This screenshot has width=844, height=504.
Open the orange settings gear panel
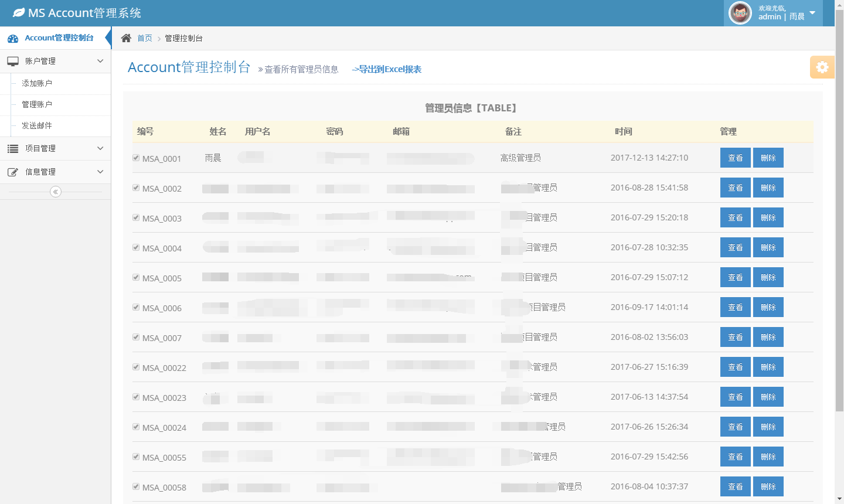tap(822, 67)
